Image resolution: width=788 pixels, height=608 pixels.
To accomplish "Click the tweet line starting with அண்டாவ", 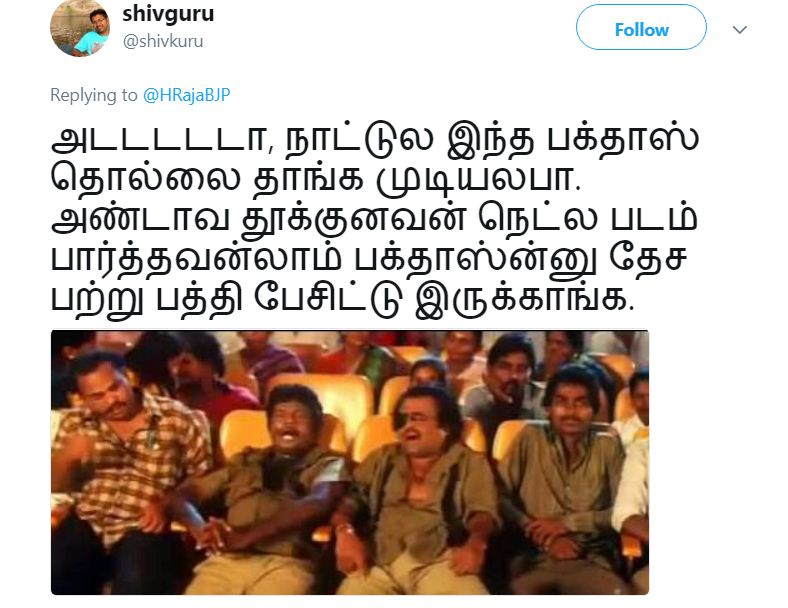I will [x=374, y=218].
